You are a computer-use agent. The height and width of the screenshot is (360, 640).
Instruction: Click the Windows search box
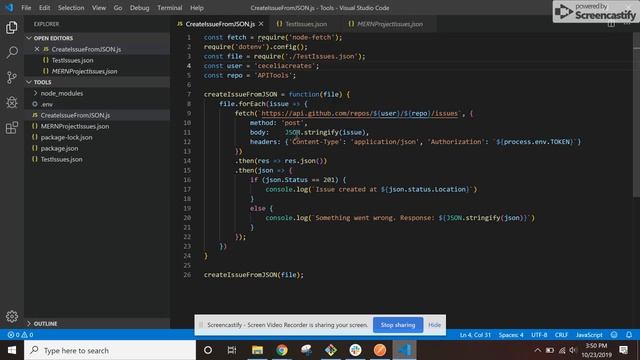click(110, 350)
